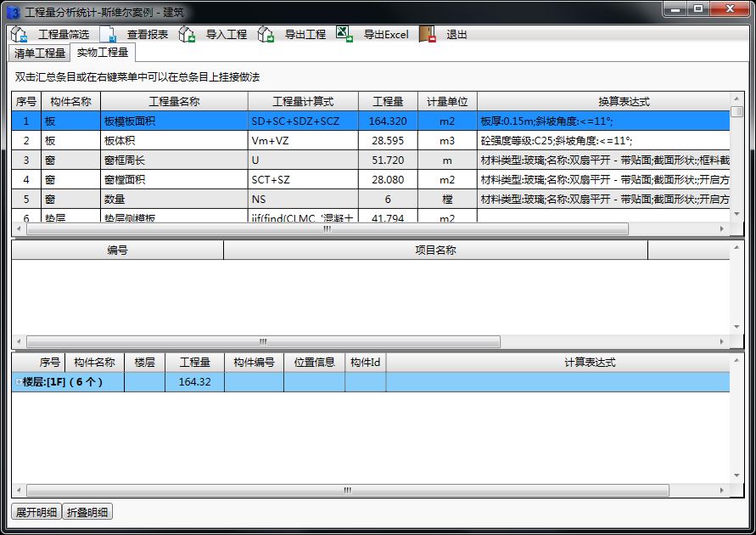Click quantity value 51.720

(x=388, y=160)
